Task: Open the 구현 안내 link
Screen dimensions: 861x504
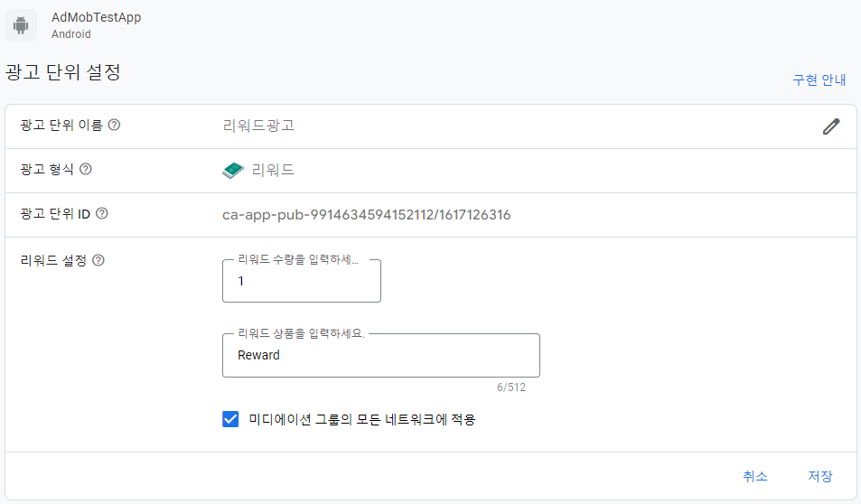Action: pos(819,80)
